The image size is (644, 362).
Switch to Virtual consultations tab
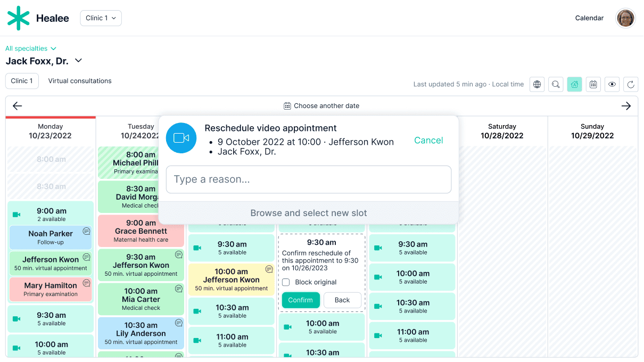pyautogui.click(x=80, y=81)
